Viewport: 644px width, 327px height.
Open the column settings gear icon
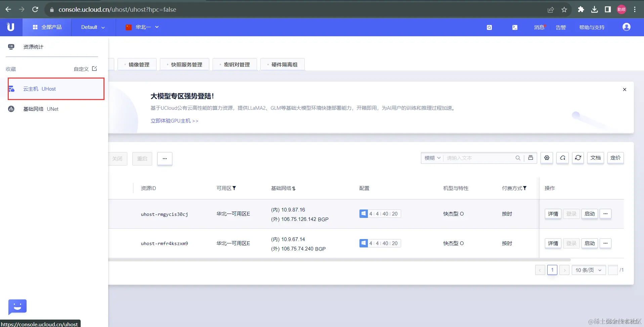547,158
